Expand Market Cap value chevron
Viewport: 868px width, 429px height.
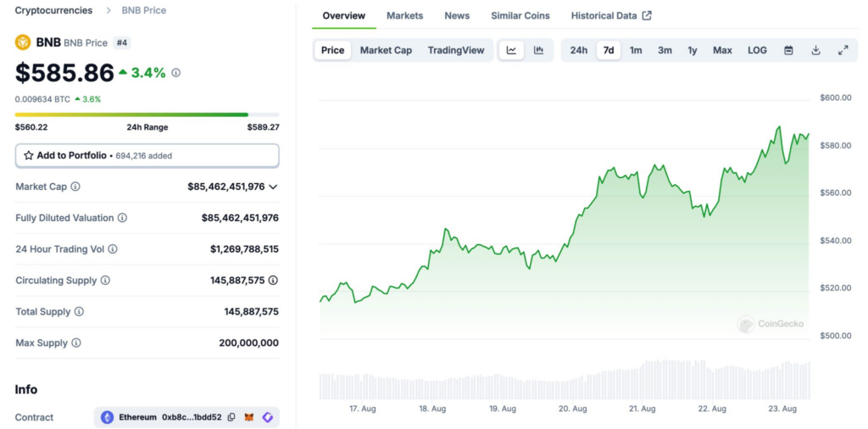pos(273,187)
